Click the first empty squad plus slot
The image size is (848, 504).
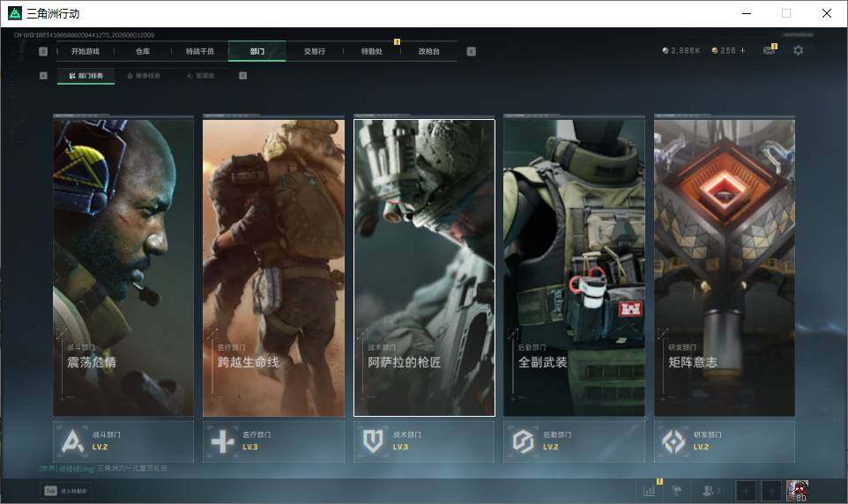(746, 491)
